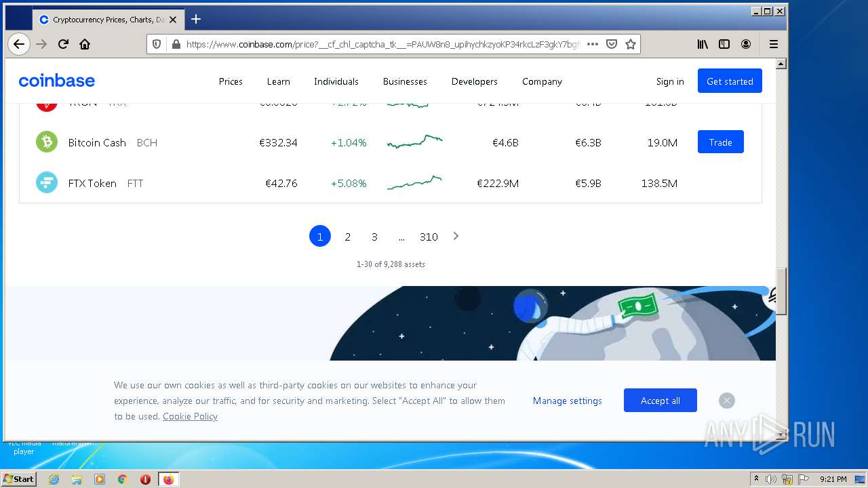Go to pagination page 2

tap(347, 237)
